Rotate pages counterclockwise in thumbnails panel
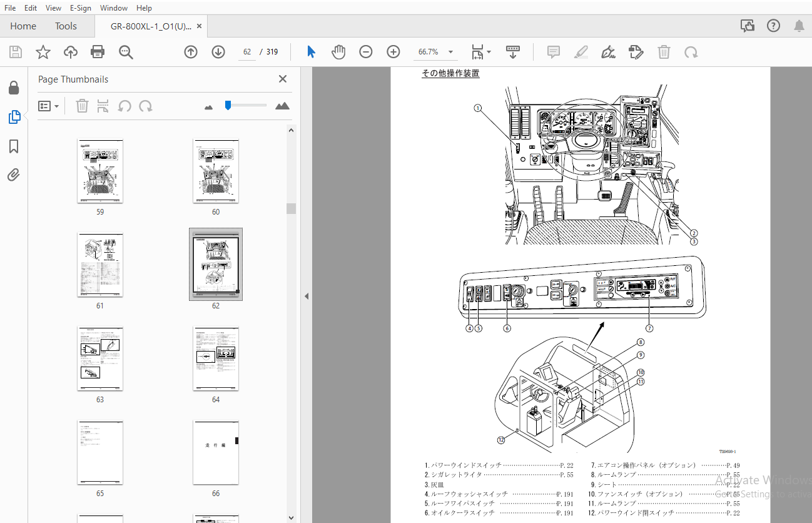 pos(124,106)
